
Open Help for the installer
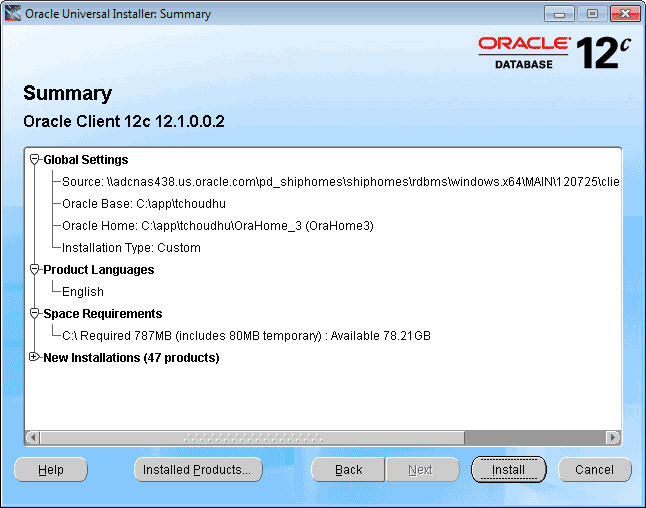pos(51,469)
